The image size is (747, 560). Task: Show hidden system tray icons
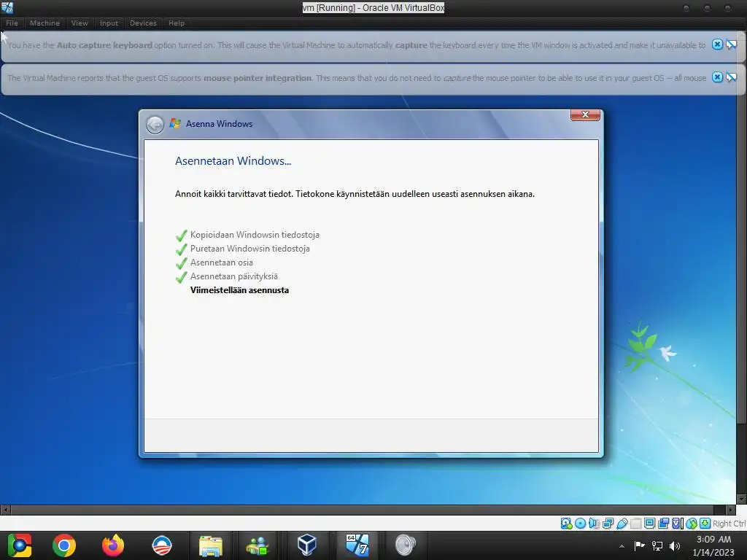click(x=622, y=546)
